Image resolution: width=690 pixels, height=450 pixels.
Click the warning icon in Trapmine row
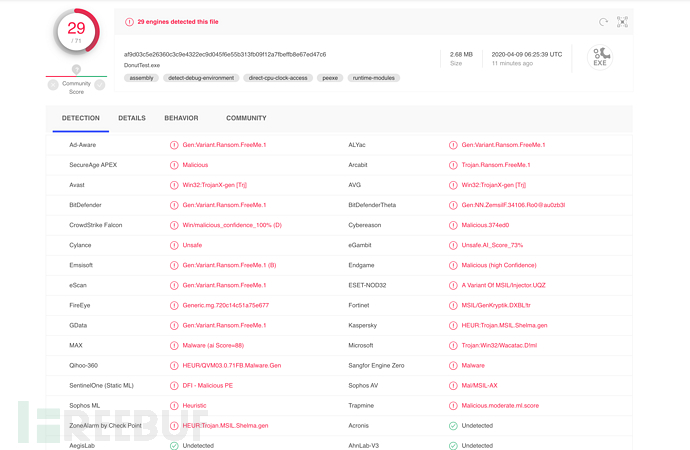(453, 406)
